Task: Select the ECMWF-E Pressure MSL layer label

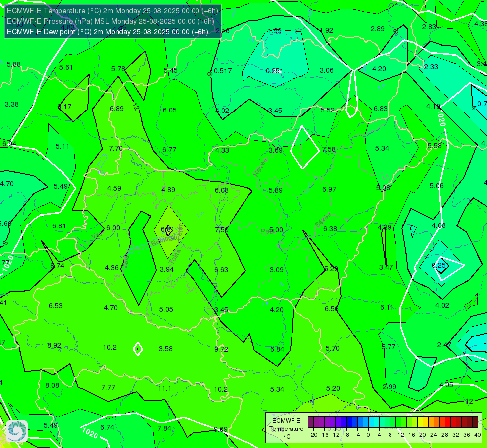Action: (110, 21)
